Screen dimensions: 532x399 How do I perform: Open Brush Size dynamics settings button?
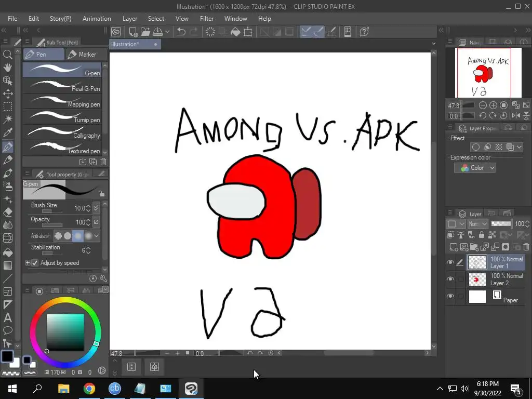96,207
